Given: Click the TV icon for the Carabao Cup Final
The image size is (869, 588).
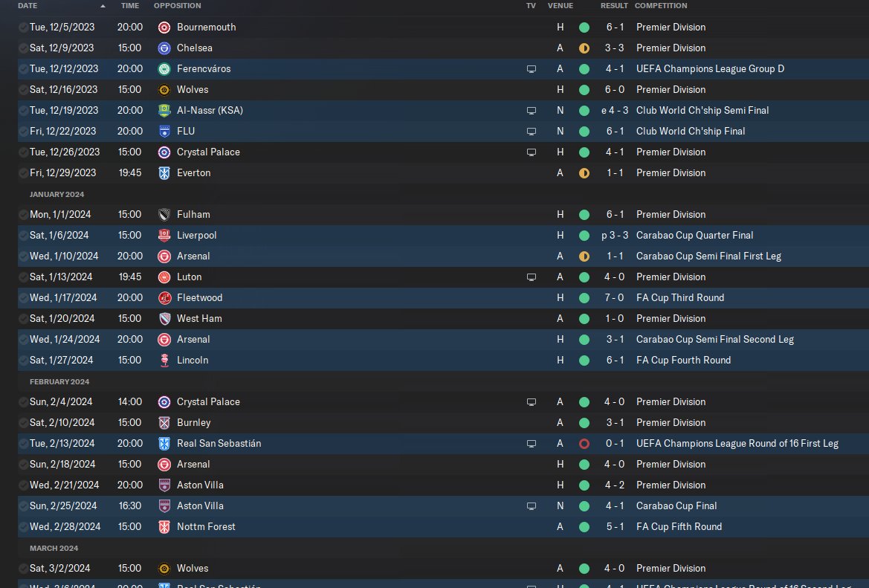Looking at the screenshot, I should (531, 506).
